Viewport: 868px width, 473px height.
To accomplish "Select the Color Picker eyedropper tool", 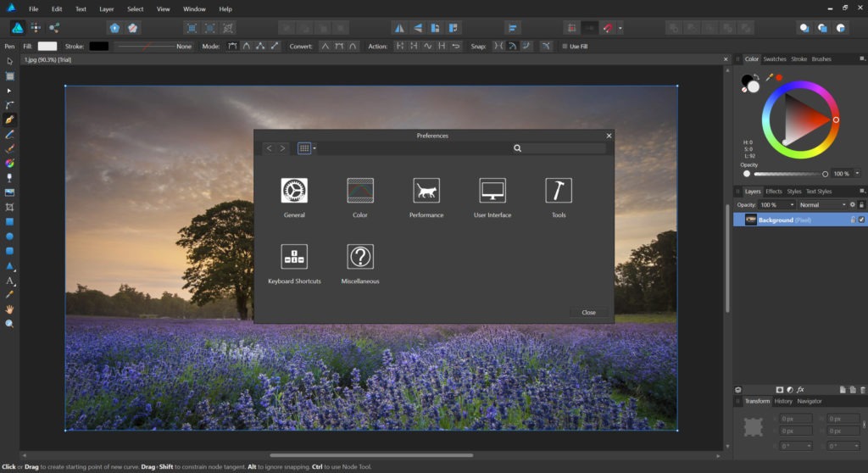I will [x=9, y=295].
